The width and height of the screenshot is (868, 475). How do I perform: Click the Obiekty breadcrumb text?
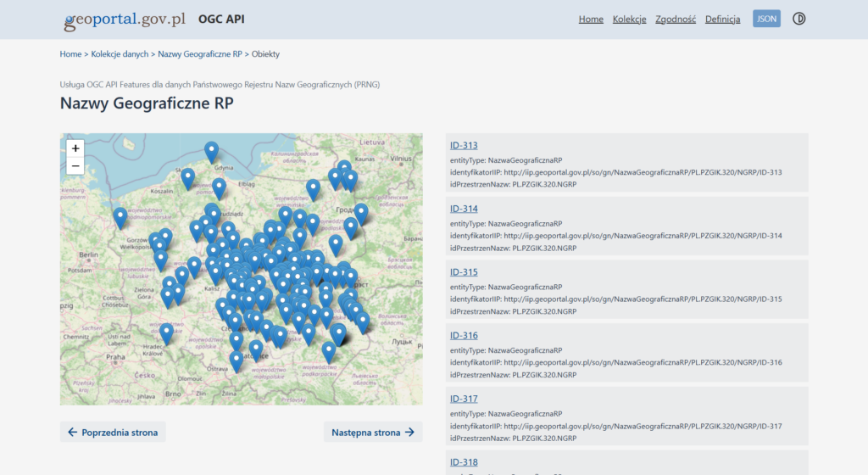(x=265, y=54)
